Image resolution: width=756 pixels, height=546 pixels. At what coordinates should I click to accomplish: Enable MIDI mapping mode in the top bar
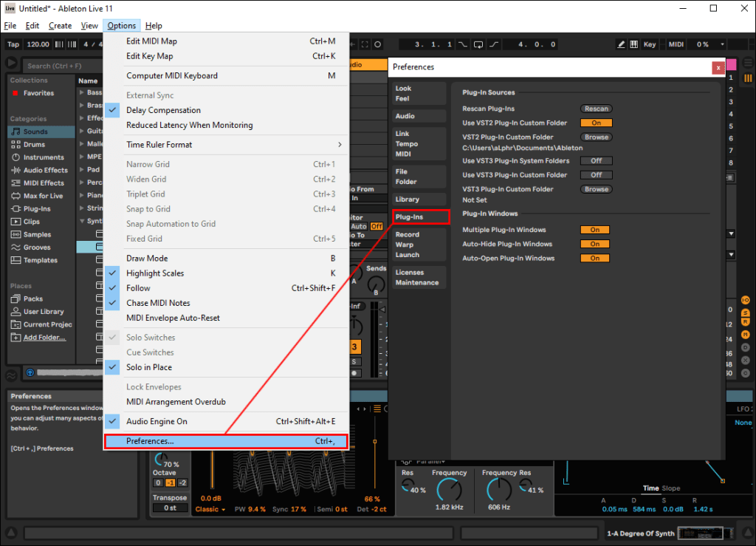(x=675, y=44)
